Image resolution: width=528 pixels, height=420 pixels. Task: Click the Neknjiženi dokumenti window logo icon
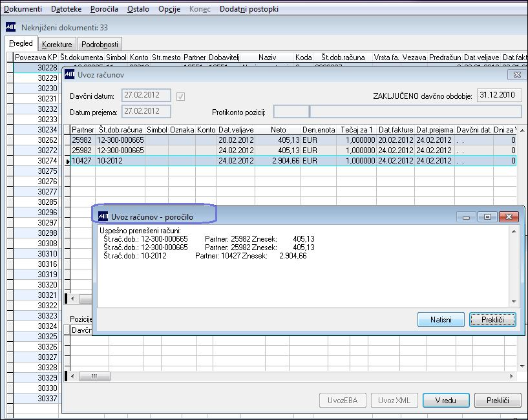11,27
